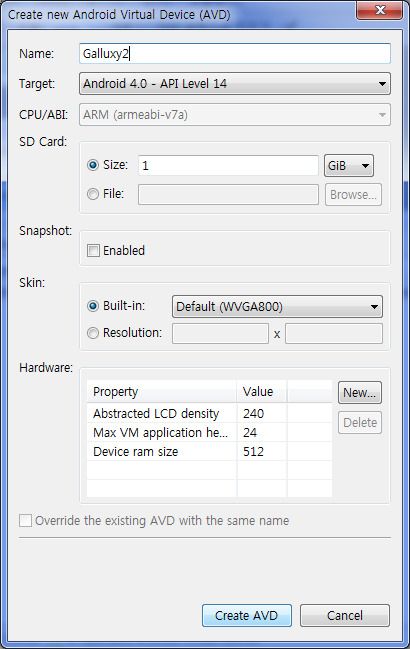The width and height of the screenshot is (410, 649).
Task: Toggle Override the existing AVD checkbox
Action: click(x=26, y=521)
